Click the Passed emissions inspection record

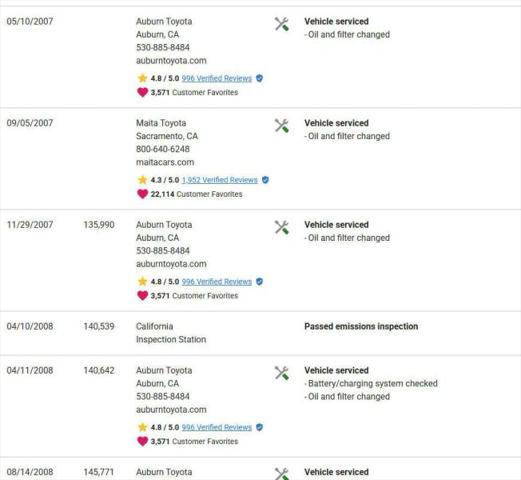tap(361, 326)
